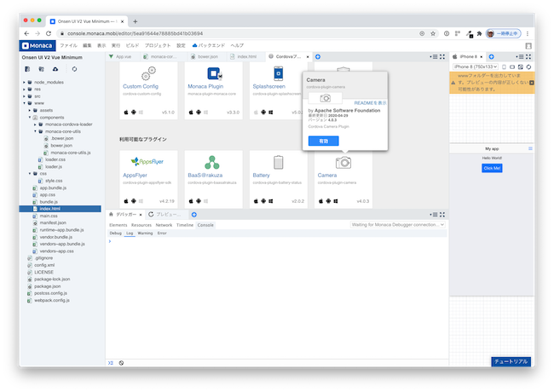The width and height of the screenshot is (554, 392).
Task: Open the AppsFlyer plugin link
Action: pyautogui.click(x=135, y=176)
